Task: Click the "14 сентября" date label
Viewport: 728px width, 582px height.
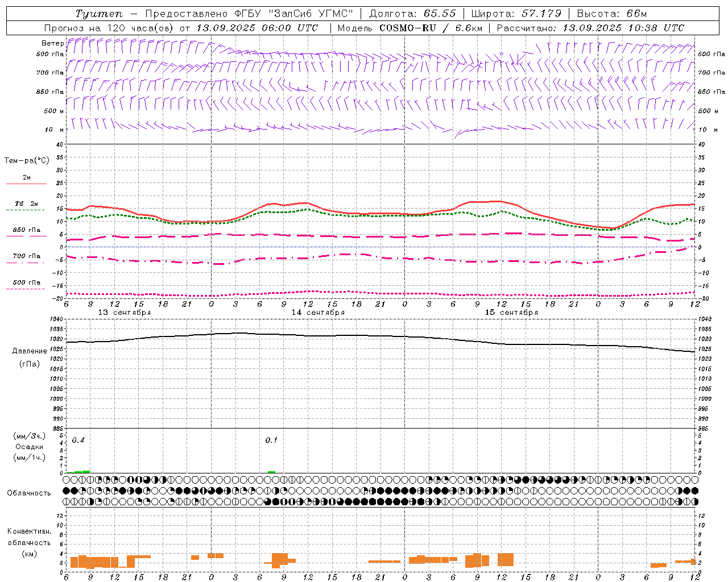Action: (318, 313)
